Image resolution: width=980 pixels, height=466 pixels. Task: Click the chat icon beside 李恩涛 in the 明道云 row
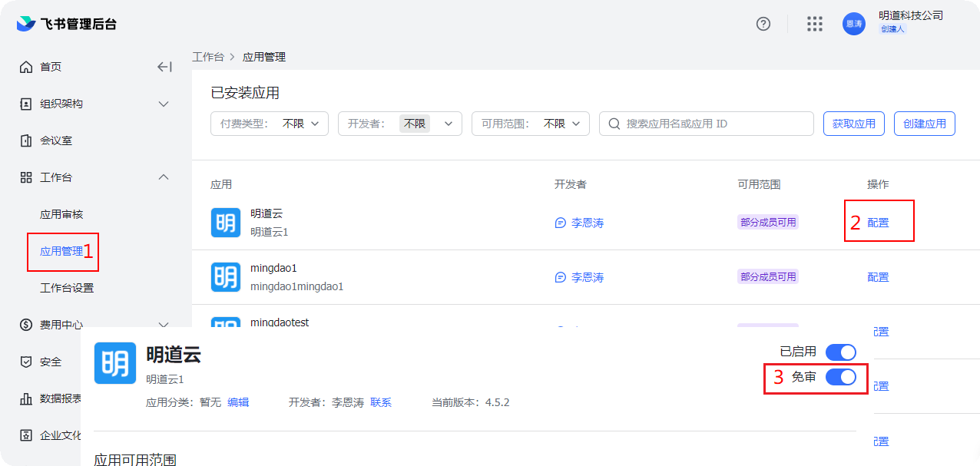(x=561, y=223)
